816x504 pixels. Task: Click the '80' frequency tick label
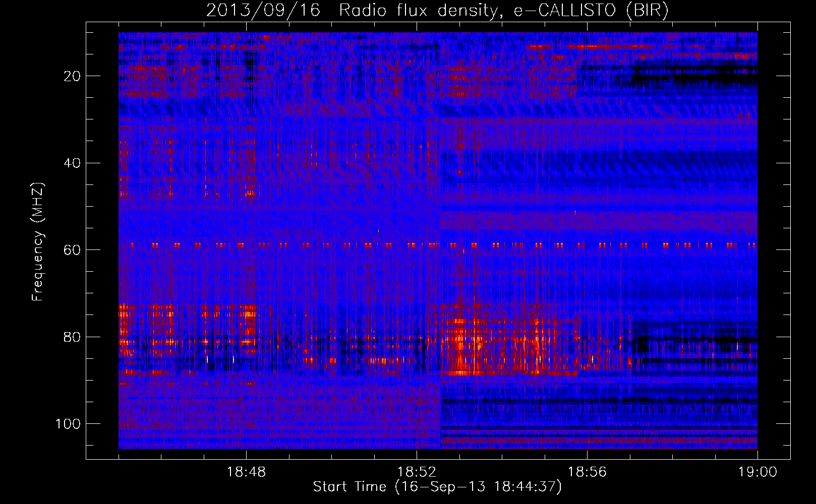[73, 337]
